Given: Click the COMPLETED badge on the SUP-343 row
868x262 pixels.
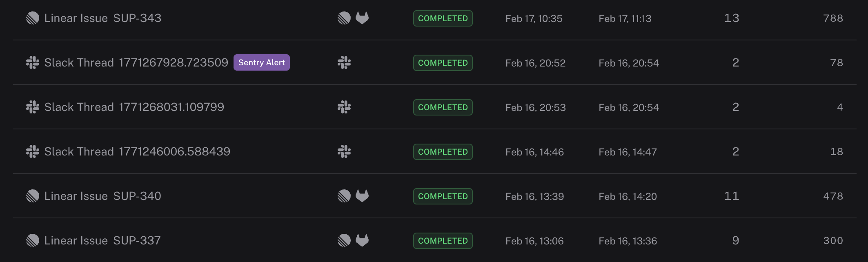Looking at the screenshot, I should coord(443,18).
